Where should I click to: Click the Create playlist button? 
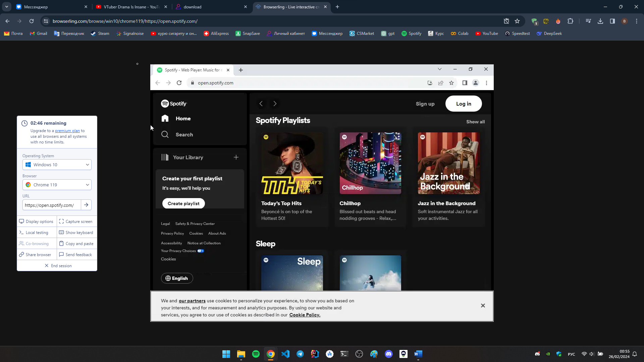183,203
